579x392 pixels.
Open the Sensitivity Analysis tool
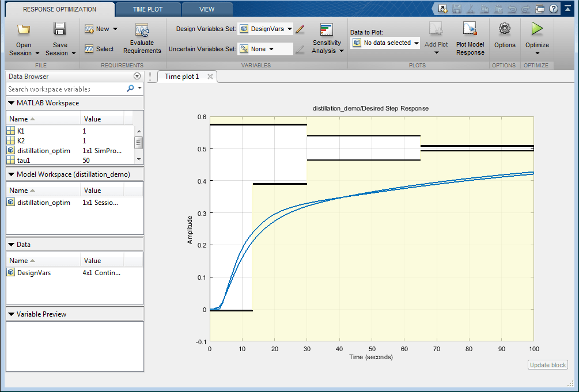pos(327,31)
